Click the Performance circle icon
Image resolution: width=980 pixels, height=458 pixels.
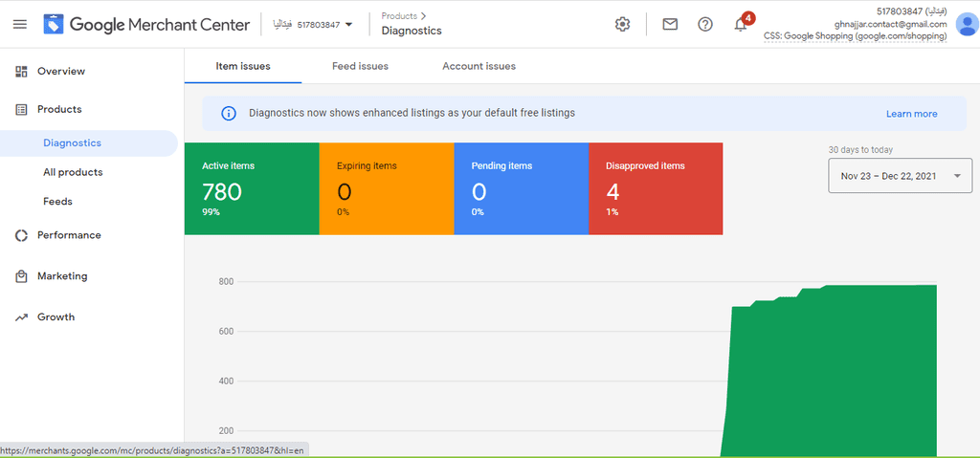21,235
